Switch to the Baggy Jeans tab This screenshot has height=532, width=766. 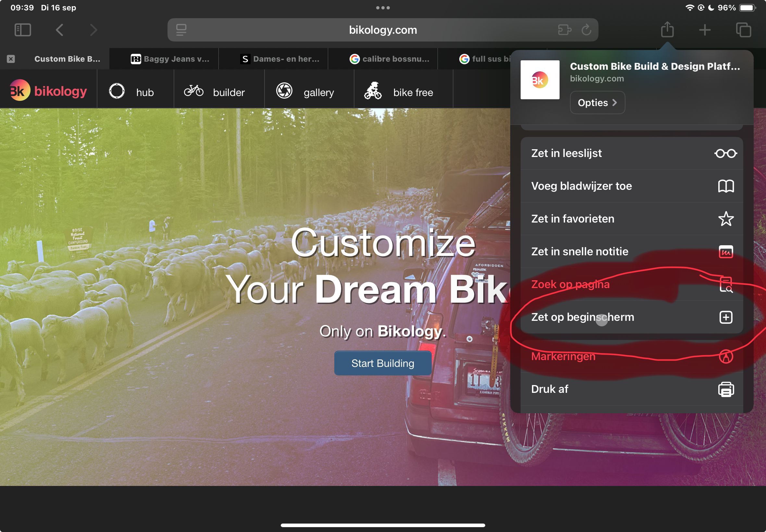coord(170,59)
